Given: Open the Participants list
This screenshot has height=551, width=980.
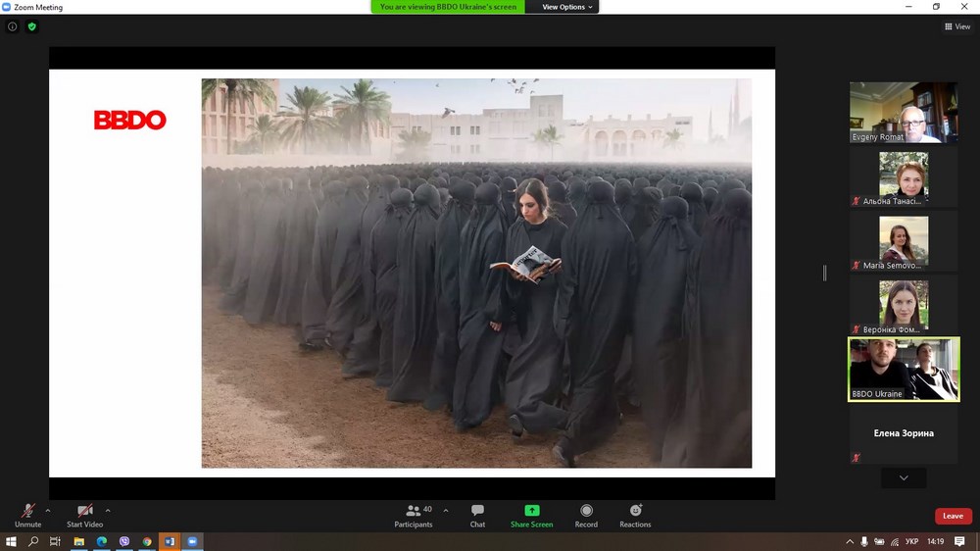Looking at the screenshot, I should (415, 516).
